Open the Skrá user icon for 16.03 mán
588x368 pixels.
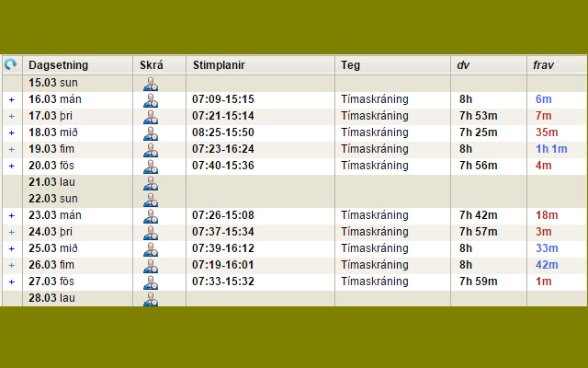(x=151, y=100)
